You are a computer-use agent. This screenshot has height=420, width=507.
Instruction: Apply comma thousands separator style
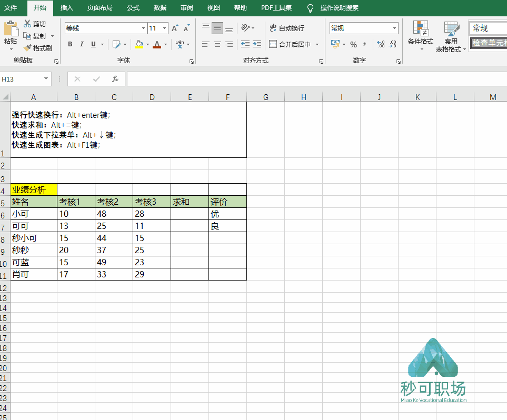tap(365, 44)
